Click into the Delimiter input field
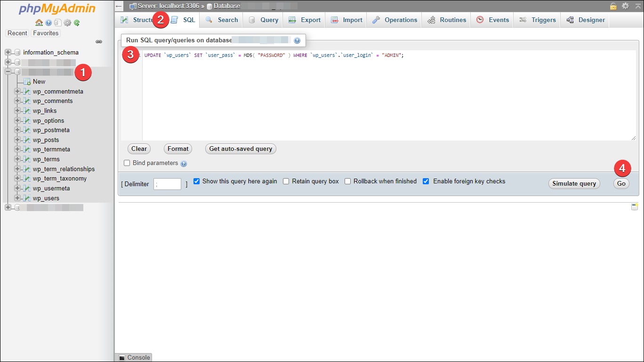 [167, 184]
